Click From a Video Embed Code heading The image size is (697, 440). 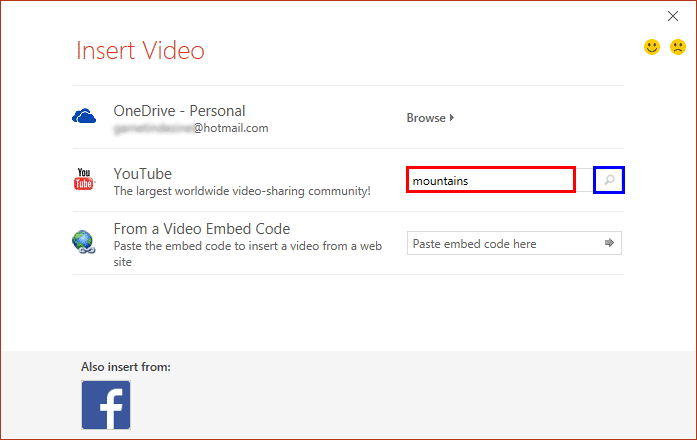tap(202, 229)
